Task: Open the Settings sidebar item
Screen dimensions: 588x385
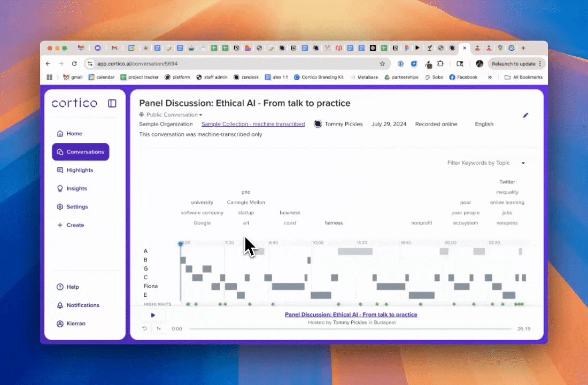Action: [77, 207]
